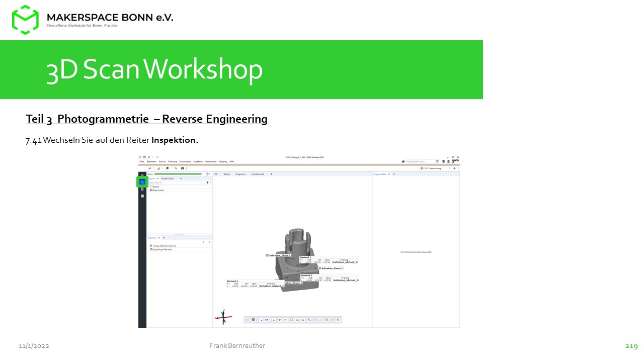Click the graduation cap training icon
The width and height of the screenshot is (644, 362).
443,161
